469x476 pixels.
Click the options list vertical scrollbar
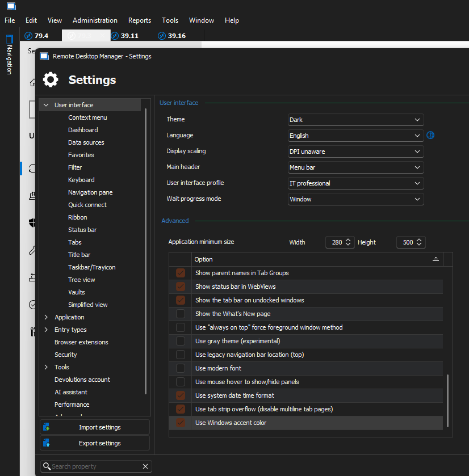click(448, 401)
